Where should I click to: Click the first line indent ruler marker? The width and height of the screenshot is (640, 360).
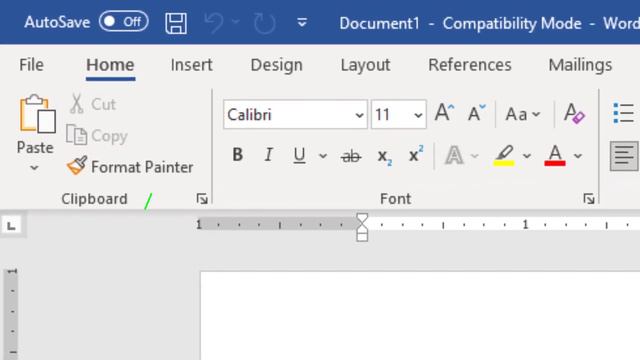point(362,218)
